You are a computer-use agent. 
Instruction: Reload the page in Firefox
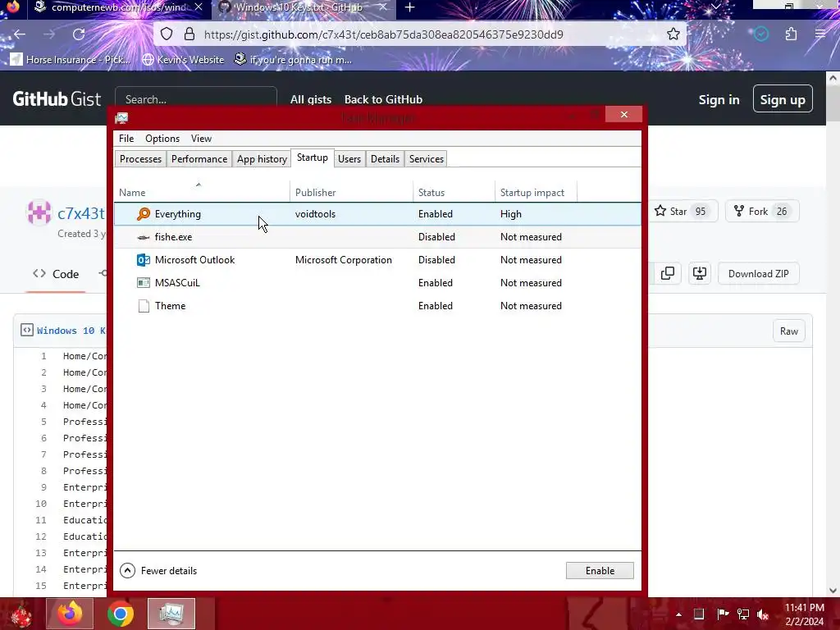(x=79, y=34)
